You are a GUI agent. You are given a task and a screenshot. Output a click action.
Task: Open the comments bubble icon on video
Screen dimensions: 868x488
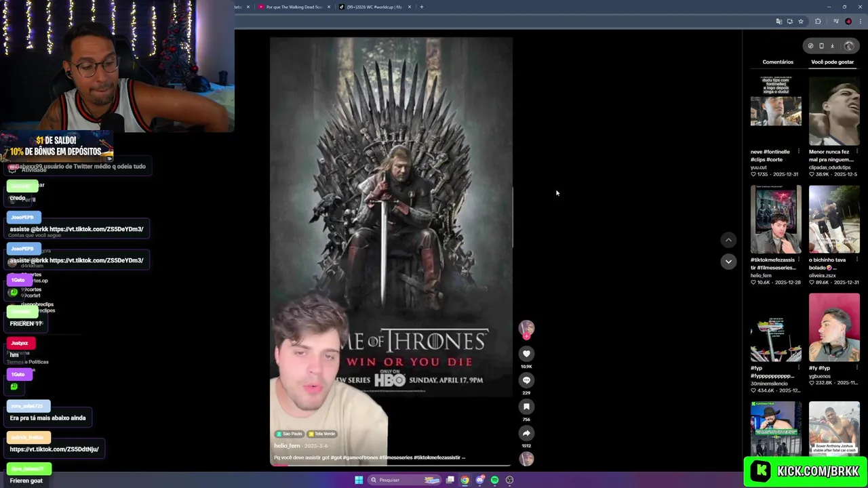[526, 380]
